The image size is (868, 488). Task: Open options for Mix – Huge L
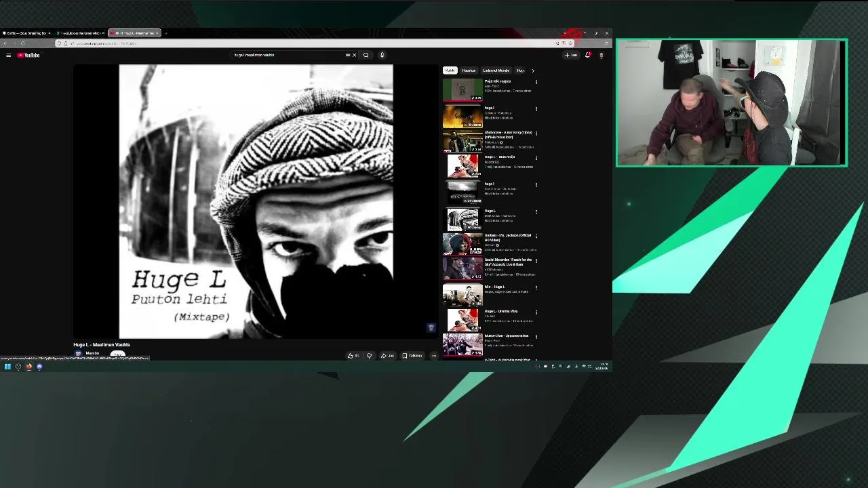point(536,287)
